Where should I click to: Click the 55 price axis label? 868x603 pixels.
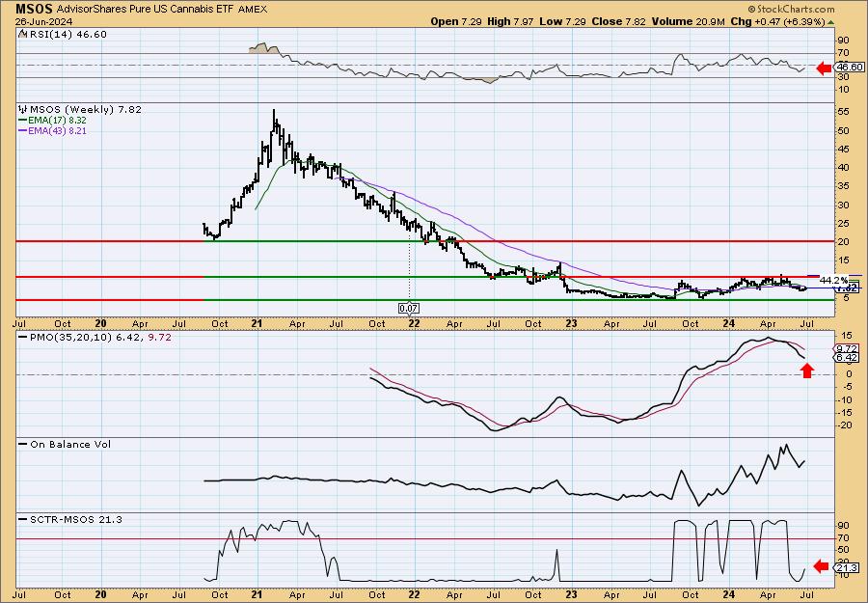click(844, 112)
